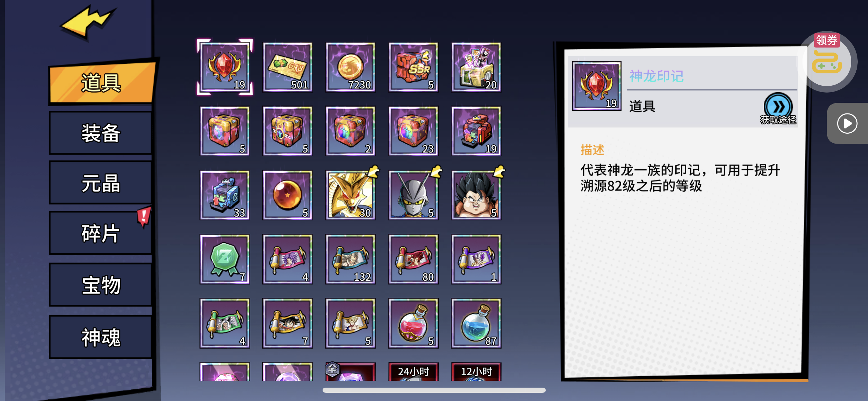Select the 24小时 timed item
868x401 pixels.
point(413,372)
